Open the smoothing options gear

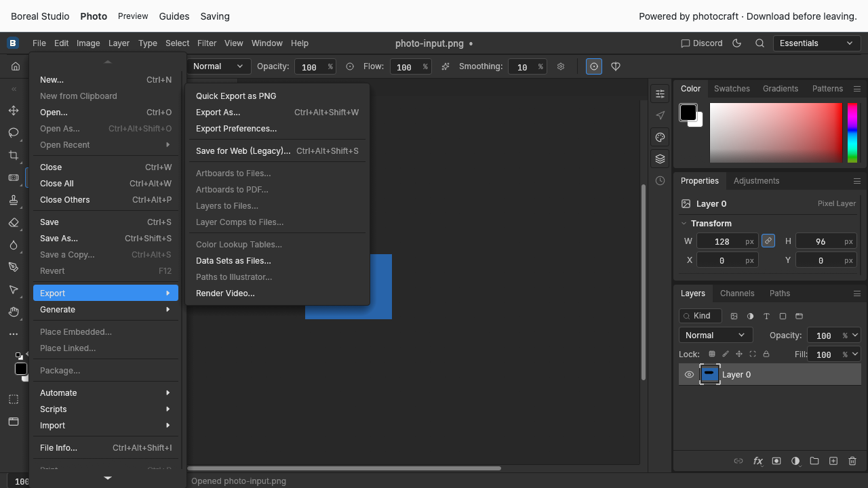[x=561, y=66]
